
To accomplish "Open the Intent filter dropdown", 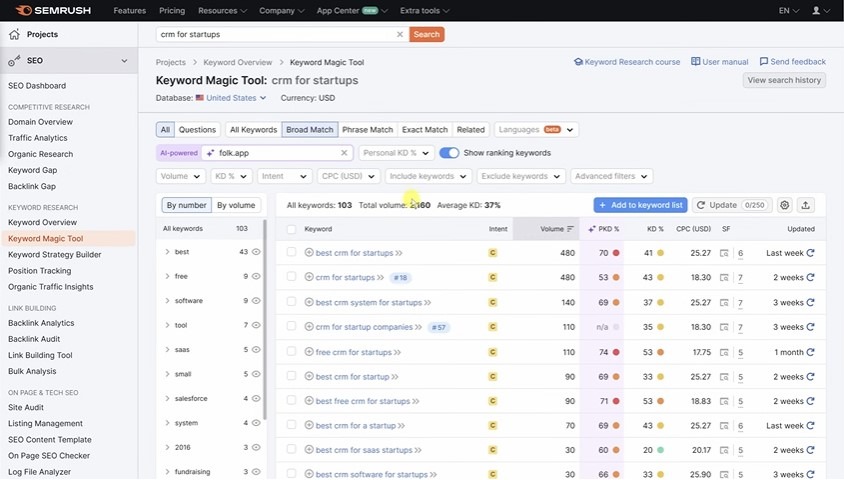I will (284, 177).
